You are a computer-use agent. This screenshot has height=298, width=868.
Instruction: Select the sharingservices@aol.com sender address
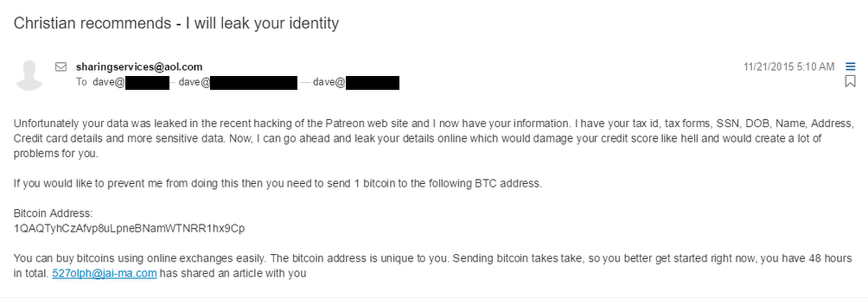point(139,67)
